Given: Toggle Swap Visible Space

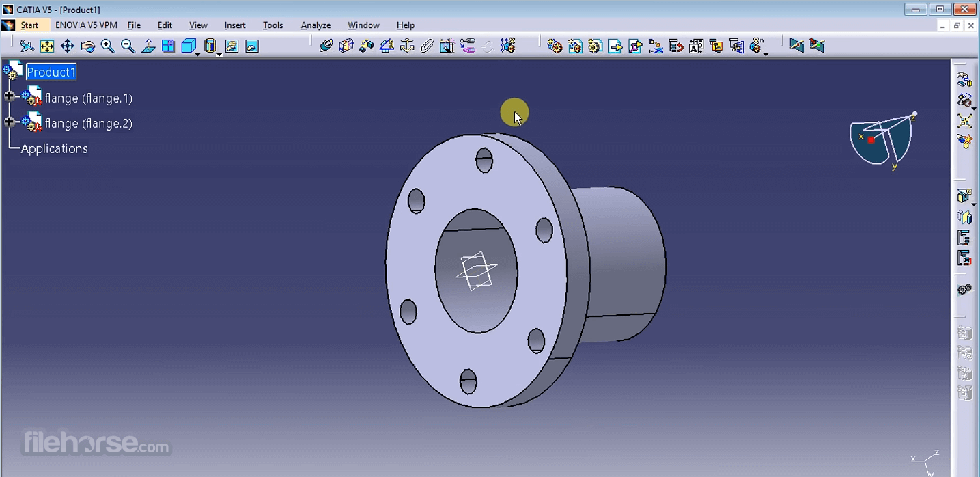Looking at the screenshot, I should 252,46.
